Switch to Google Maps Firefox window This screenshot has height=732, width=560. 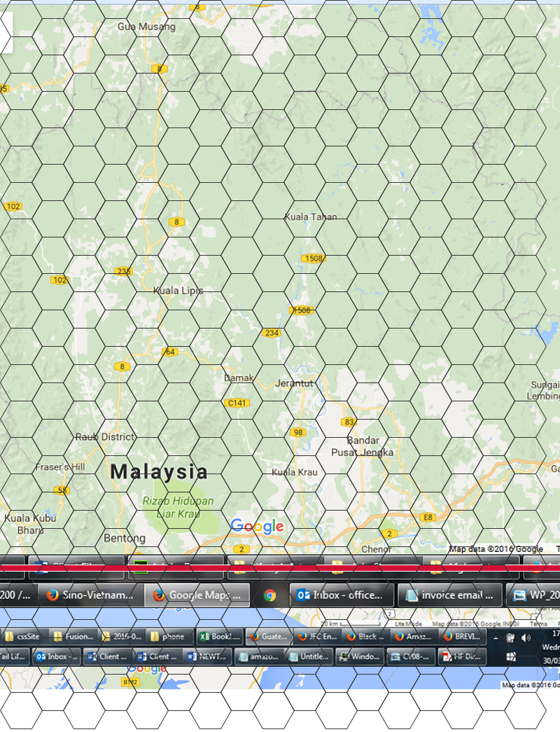click(197, 595)
